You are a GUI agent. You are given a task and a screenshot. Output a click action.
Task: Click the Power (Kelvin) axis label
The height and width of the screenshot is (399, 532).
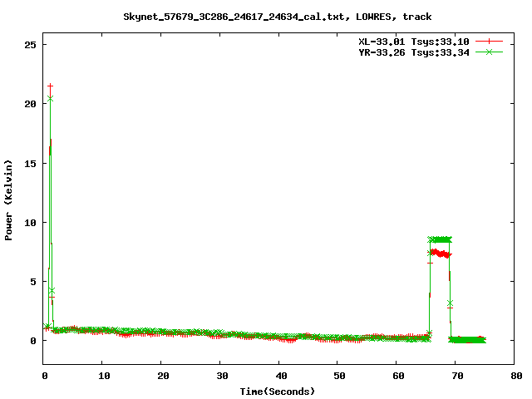pos(8,200)
